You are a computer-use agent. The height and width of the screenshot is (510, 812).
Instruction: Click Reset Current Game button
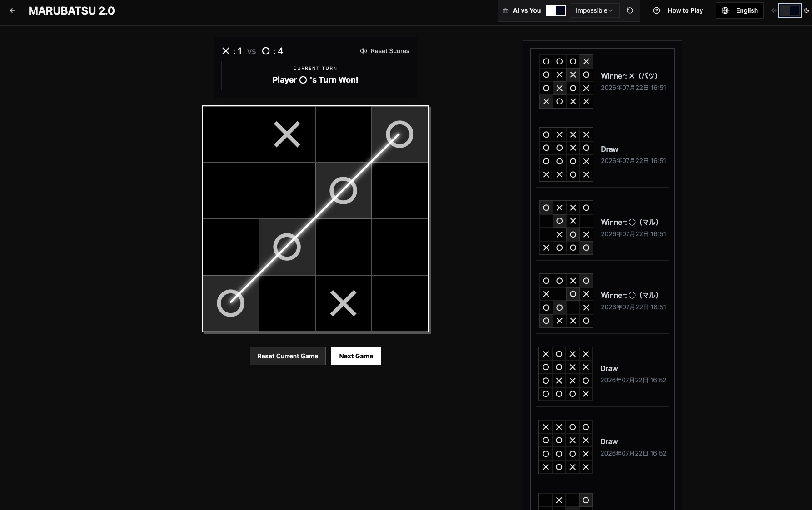point(288,356)
